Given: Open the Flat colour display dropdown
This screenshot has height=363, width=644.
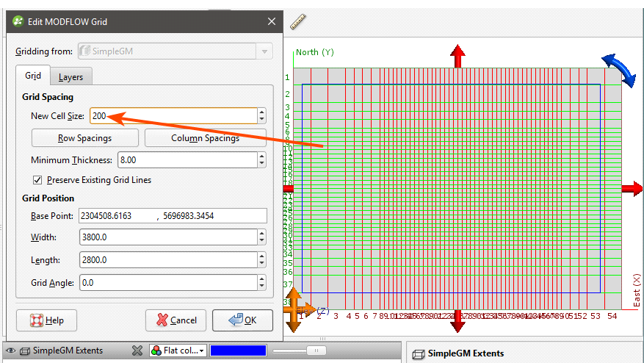Looking at the screenshot, I should pyautogui.click(x=178, y=351).
